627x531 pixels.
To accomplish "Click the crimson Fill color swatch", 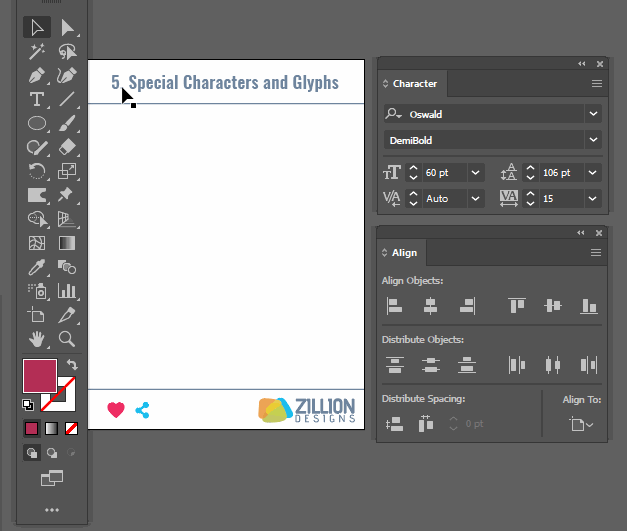I will pos(40,376).
